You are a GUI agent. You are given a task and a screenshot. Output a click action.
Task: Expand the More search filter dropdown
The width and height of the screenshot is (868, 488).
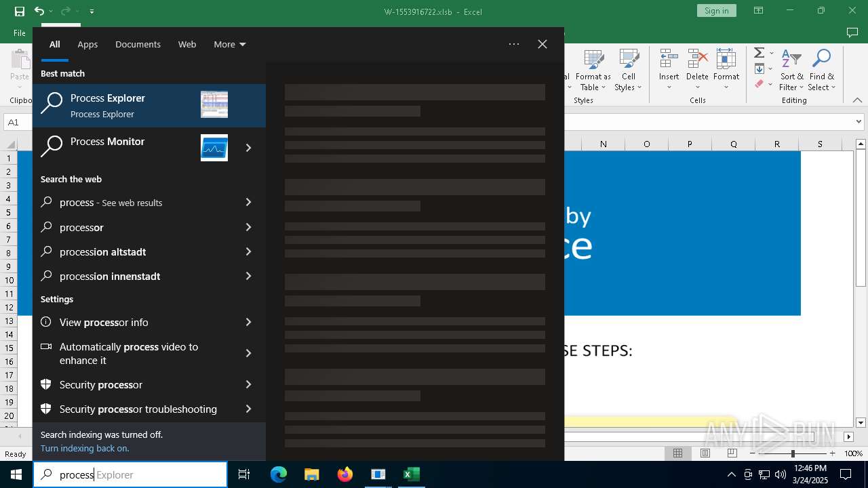230,45
